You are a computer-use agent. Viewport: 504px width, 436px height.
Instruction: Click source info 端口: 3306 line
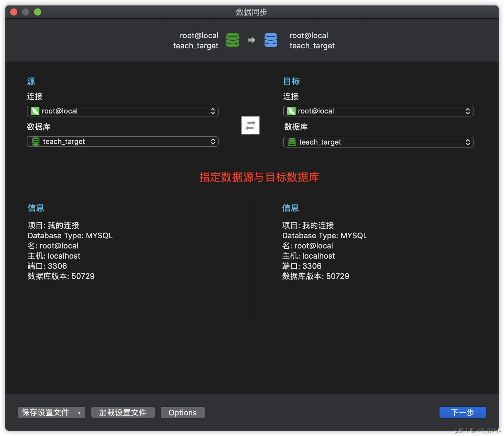click(47, 266)
